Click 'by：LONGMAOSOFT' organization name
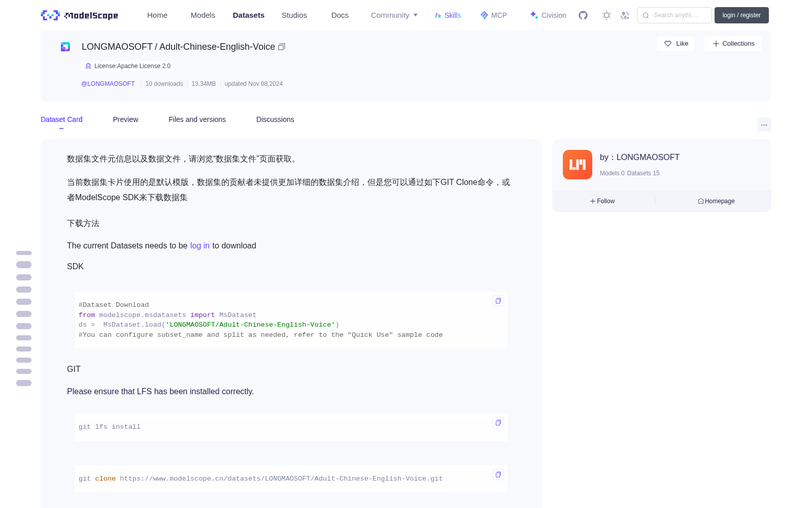The height and width of the screenshot is (508, 812). point(639,157)
